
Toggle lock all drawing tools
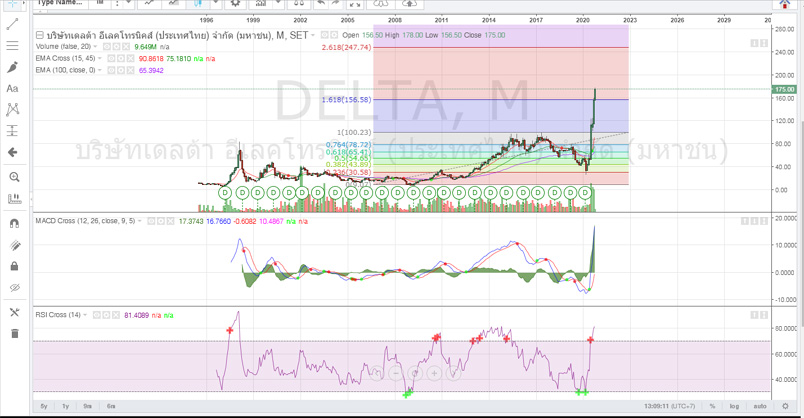(14, 266)
